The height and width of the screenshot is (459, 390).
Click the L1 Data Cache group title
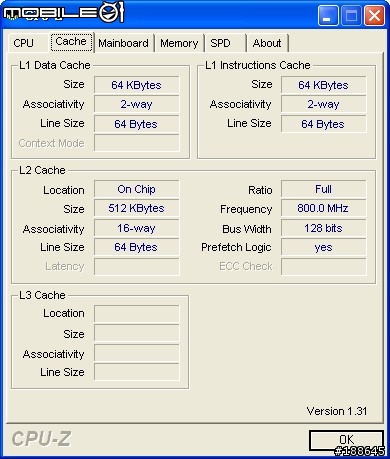(x=55, y=65)
